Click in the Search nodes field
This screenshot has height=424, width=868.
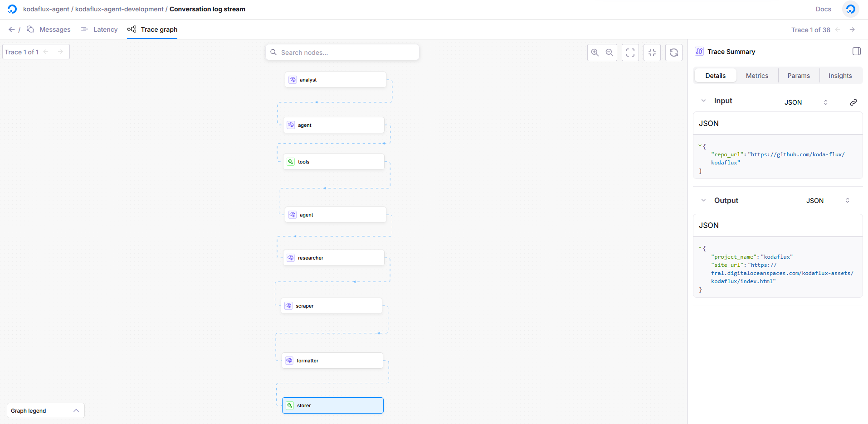tap(342, 52)
